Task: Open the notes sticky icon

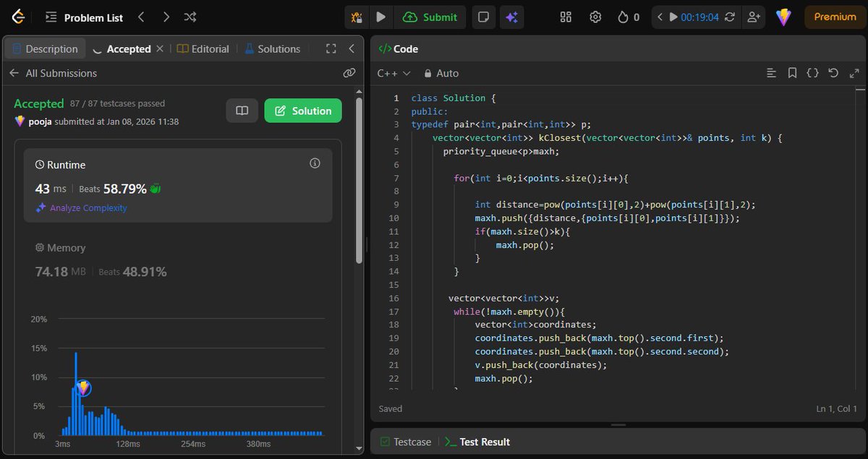Action: 484,17
